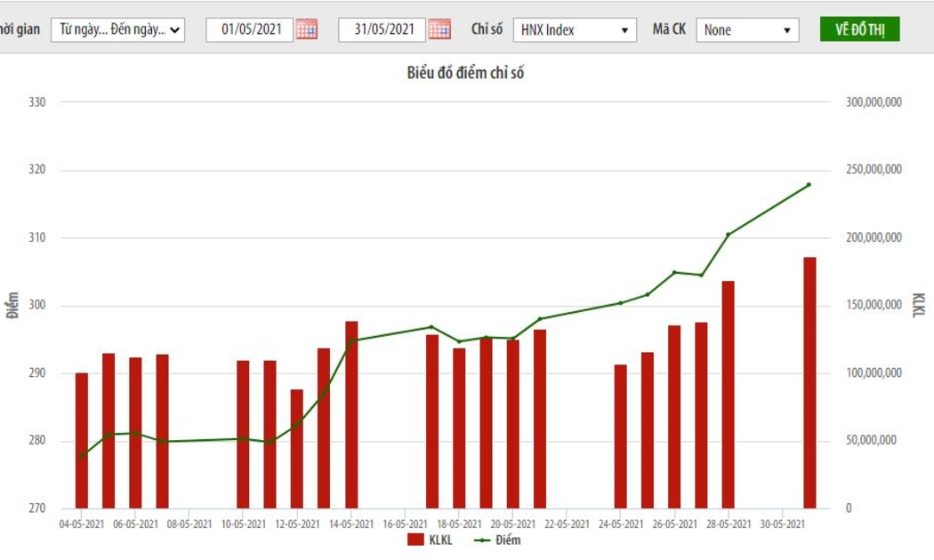Focus the 01/05/2021 start date field
Screen dimensions: 934x560
(x=250, y=29)
